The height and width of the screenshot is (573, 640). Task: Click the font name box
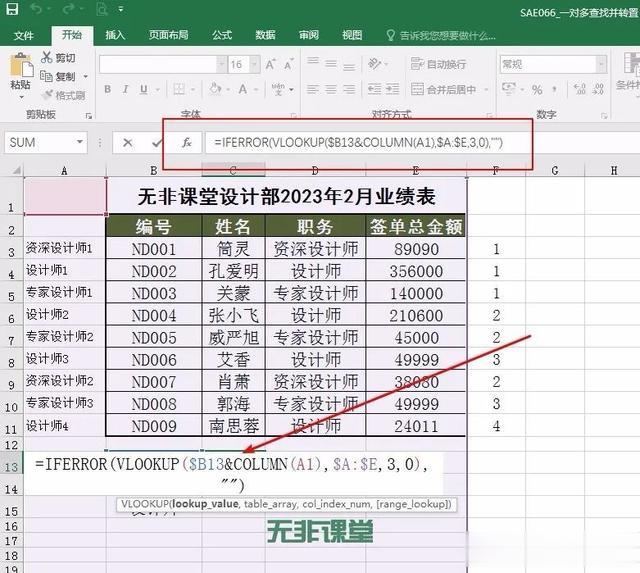158,64
